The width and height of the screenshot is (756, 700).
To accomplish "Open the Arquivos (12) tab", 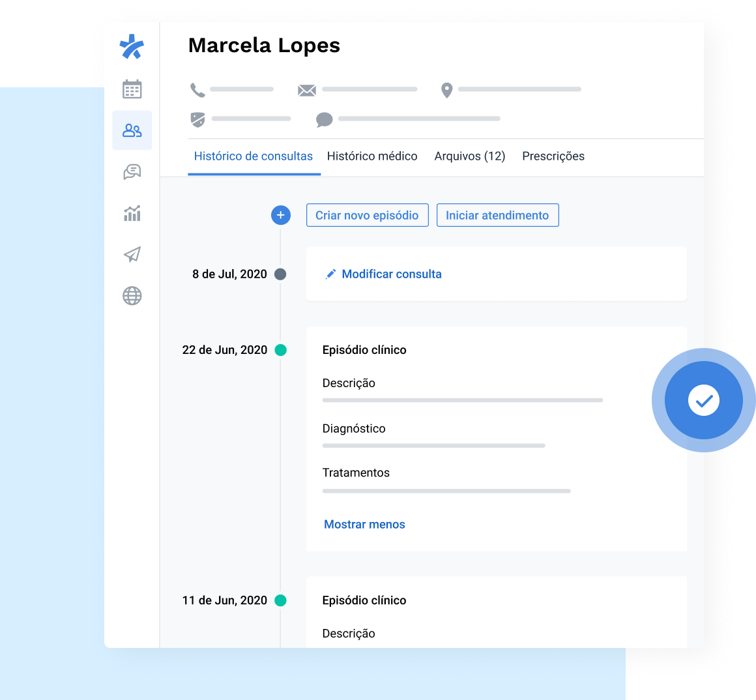I will point(469,156).
